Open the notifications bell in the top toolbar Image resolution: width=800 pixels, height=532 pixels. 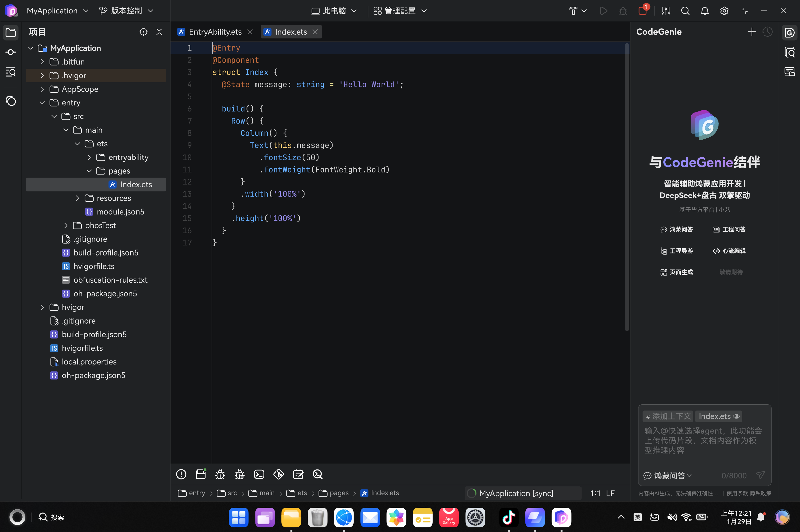[x=705, y=11]
